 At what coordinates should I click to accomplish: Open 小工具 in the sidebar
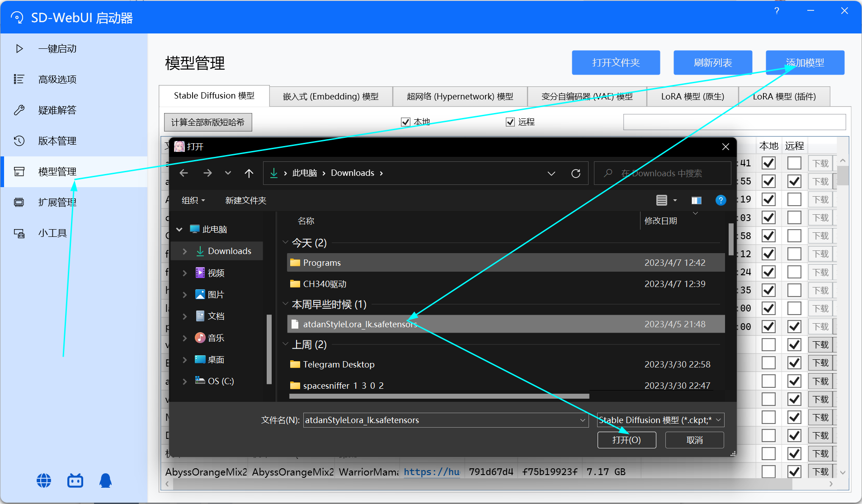tap(74, 233)
